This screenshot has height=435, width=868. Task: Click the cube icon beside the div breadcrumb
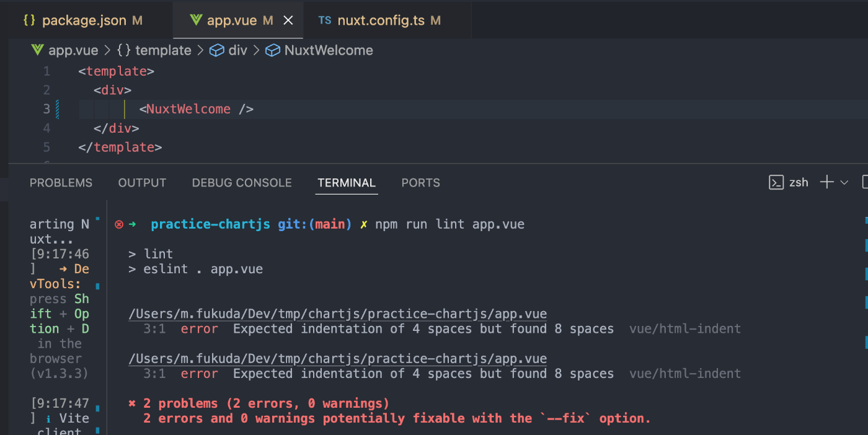(216, 50)
